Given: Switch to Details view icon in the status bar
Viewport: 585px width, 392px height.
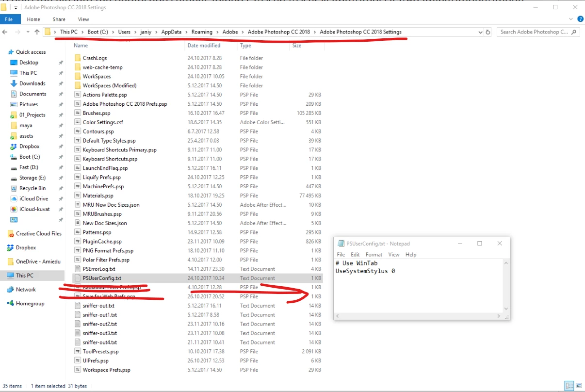Looking at the screenshot, I should click(569, 386).
